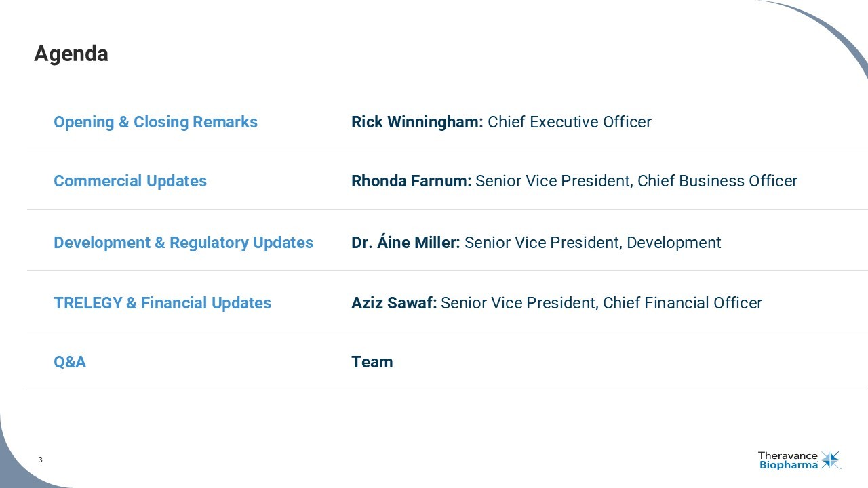The width and height of the screenshot is (868, 488).
Task: Click the name Rick Winningham
Action: point(416,122)
